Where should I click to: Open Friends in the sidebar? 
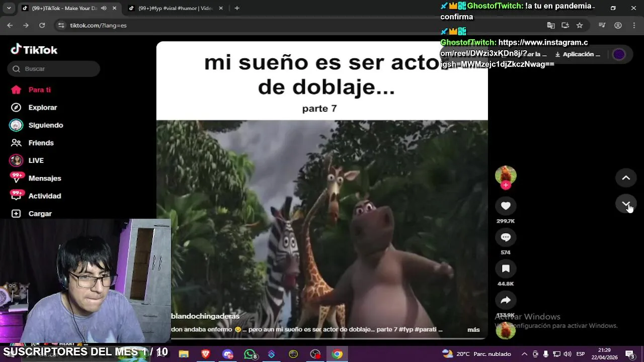[41, 143]
